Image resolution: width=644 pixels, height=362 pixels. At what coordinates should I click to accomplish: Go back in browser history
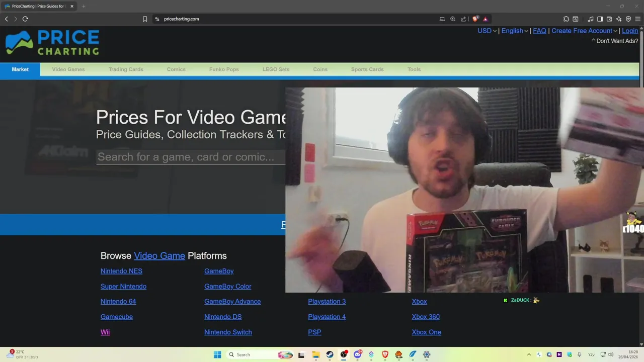tap(7, 19)
